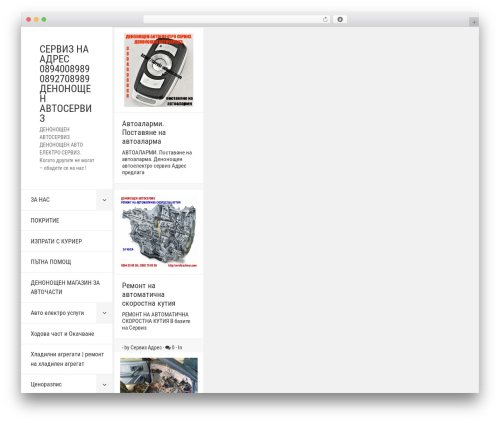Open a new tab with the plus button

point(474,22)
